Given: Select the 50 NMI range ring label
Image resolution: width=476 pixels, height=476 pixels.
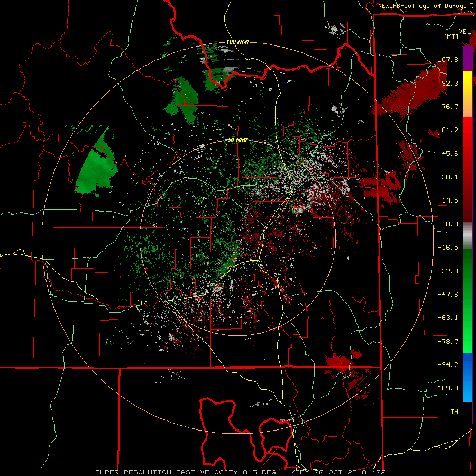Looking at the screenshot, I should (237, 140).
